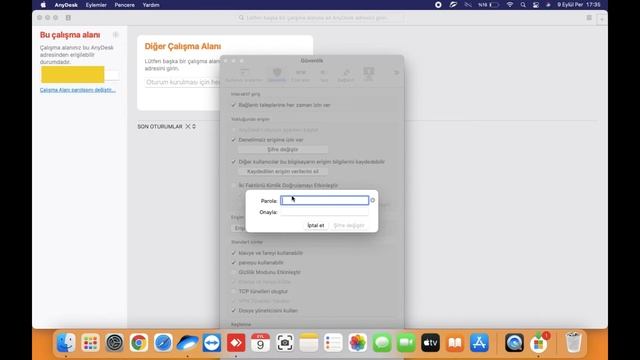The image size is (640, 360).
Task: Enable TCP tünelleri oluştur checkbox
Action: point(234,291)
